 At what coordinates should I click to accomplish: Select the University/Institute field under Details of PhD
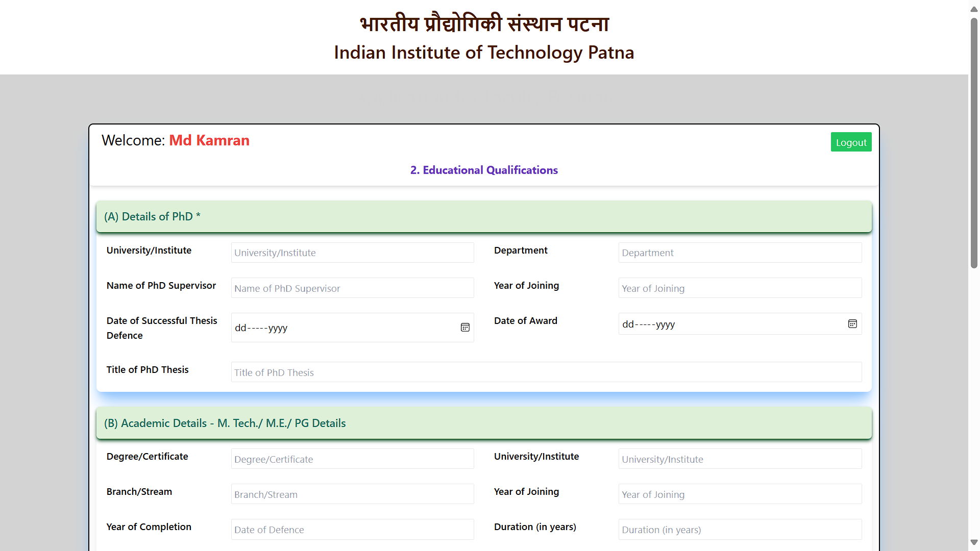tap(352, 252)
